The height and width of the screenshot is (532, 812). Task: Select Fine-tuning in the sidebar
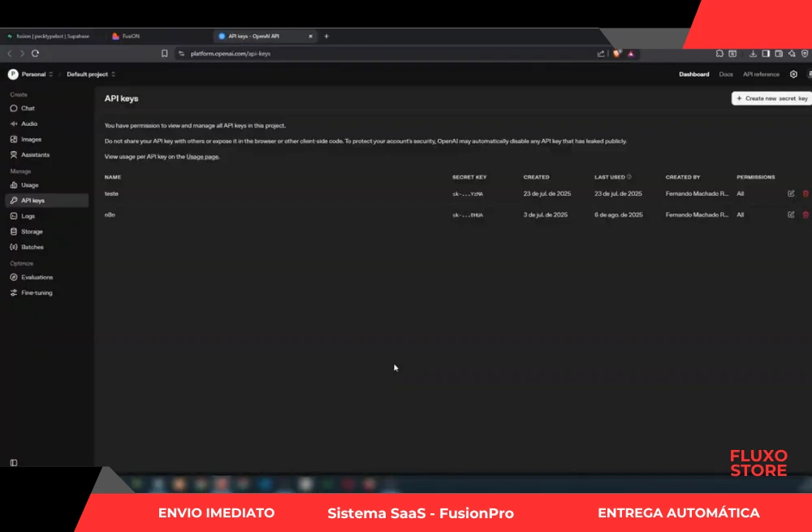coord(37,292)
